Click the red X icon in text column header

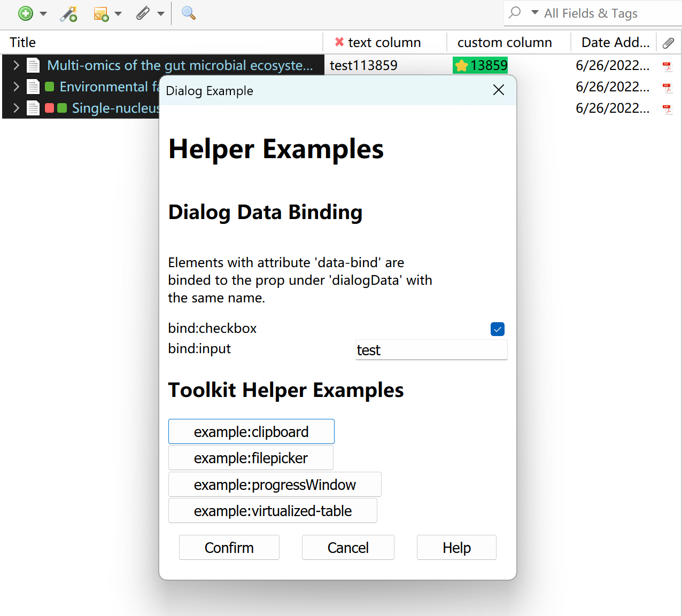coord(339,42)
